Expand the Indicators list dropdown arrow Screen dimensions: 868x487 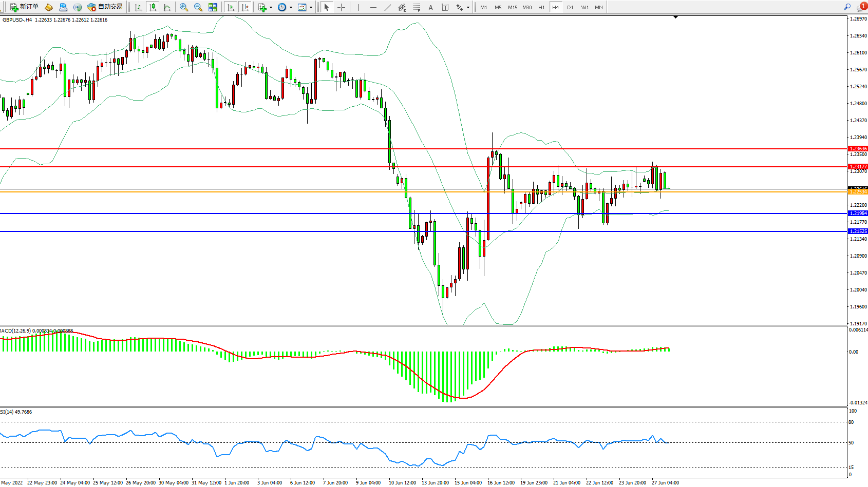pyautogui.click(x=271, y=7)
